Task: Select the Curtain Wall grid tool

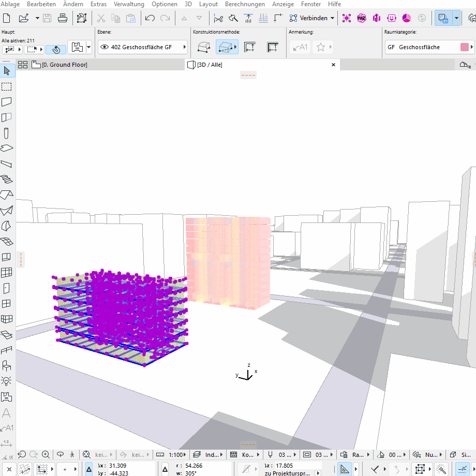Action: tap(7, 272)
